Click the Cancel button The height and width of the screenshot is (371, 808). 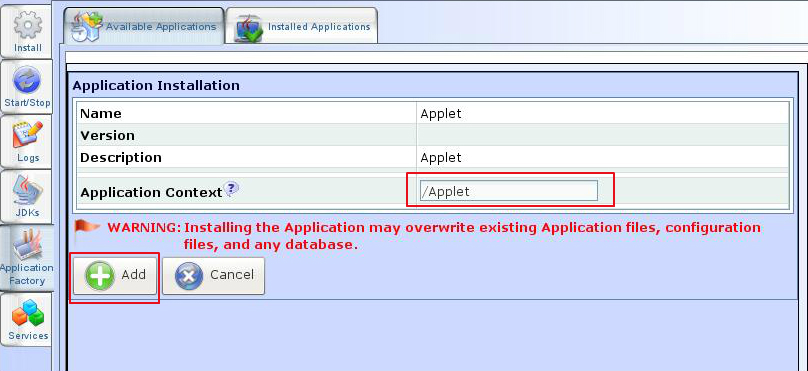tap(213, 276)
